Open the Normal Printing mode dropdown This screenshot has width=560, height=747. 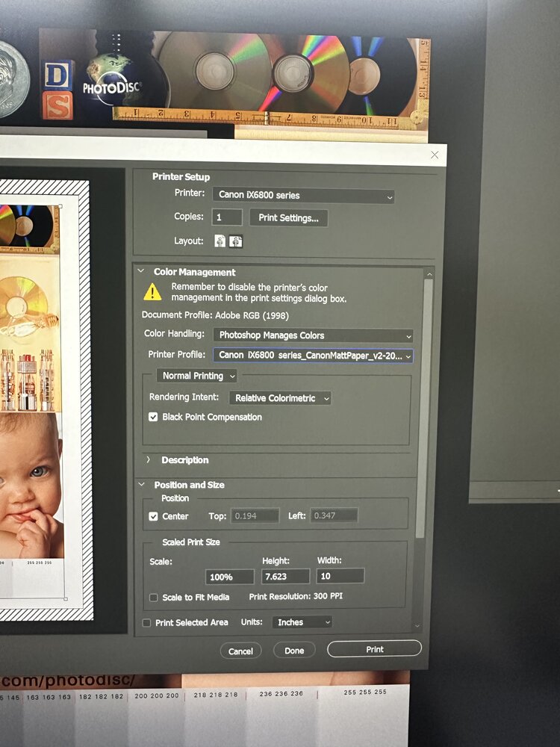(197, 376)
